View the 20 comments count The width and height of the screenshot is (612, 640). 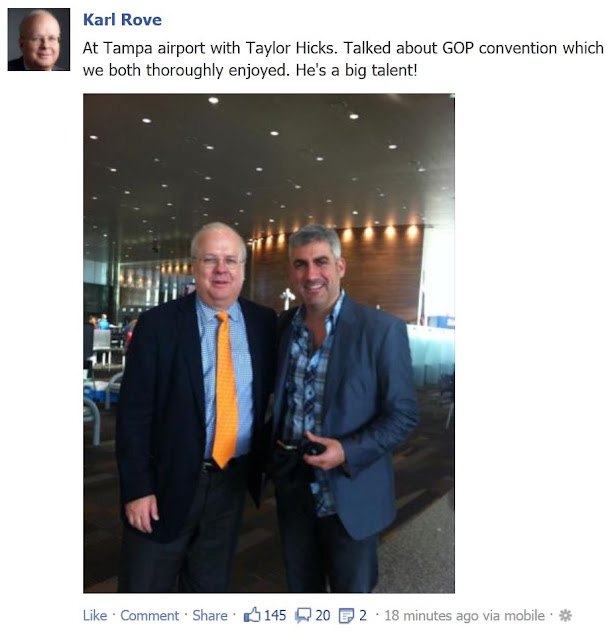coord(323,615)
